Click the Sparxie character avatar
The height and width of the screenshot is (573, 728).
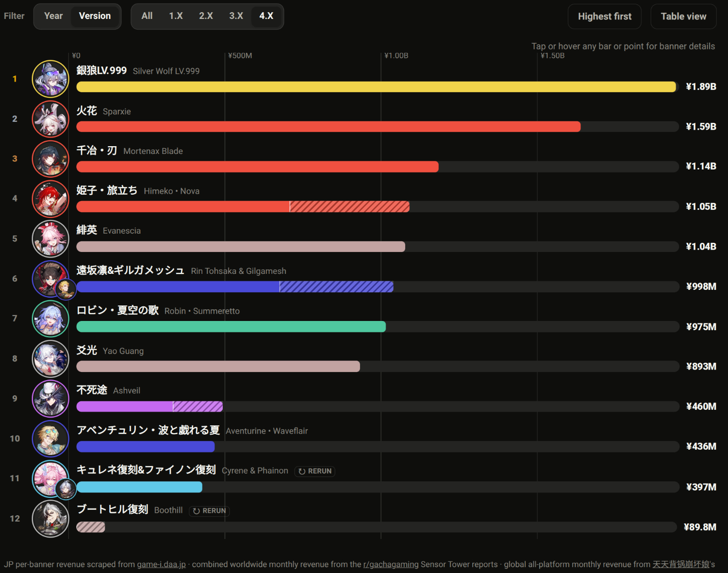[50, 119]
